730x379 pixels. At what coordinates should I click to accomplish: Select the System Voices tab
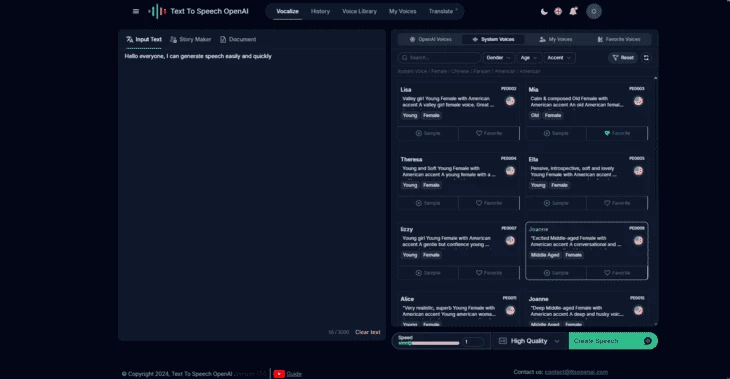coord(493,40)
